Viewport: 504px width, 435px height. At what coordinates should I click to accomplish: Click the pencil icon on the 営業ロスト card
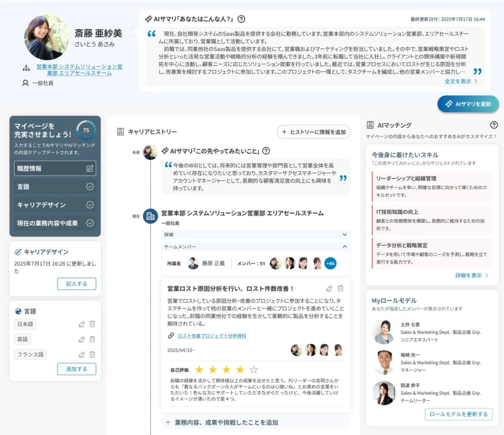point(329,288)
